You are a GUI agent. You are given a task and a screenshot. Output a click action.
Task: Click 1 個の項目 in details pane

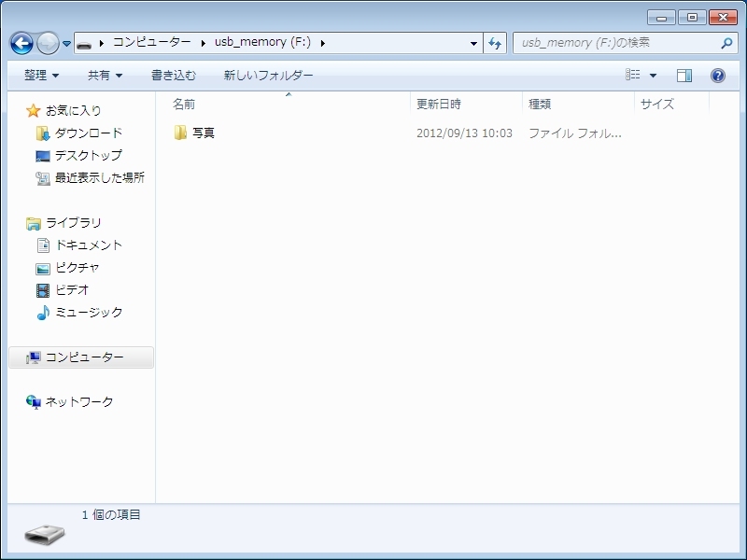(x=111, y=515)
